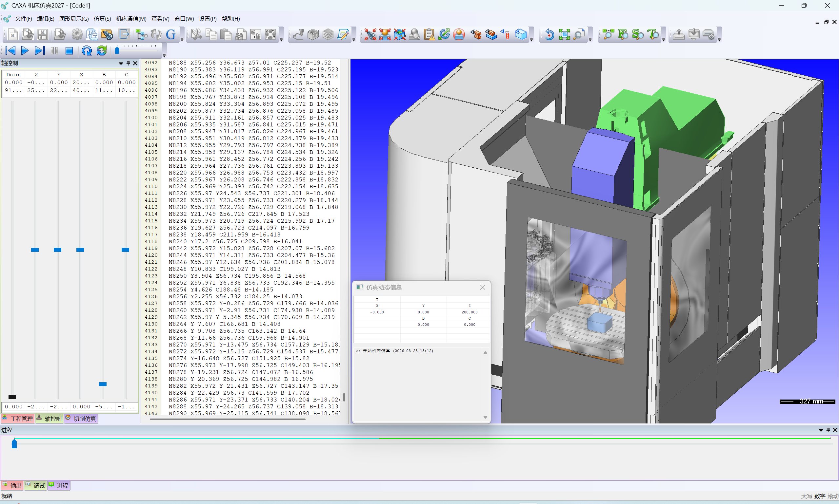839x504 pixels.
Task: Click the fit-to-window green arrows icon
Action: 564,34
